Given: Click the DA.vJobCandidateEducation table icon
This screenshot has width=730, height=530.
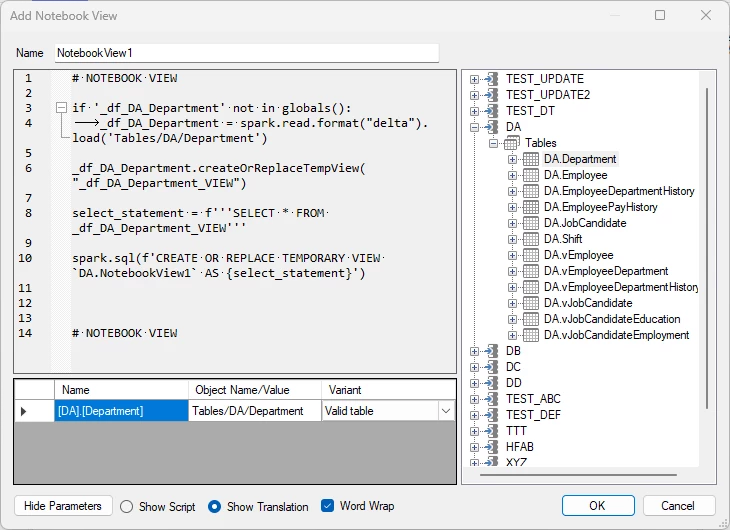Looking at the screenshot, I should (531, 319).
